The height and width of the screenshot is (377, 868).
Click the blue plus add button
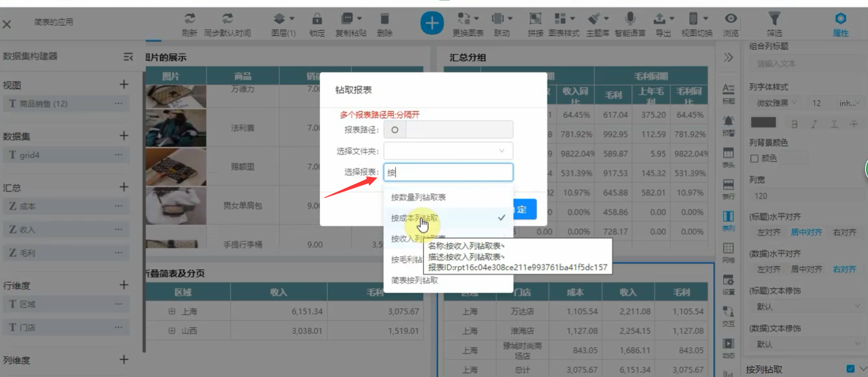click(x=432, y=23)
